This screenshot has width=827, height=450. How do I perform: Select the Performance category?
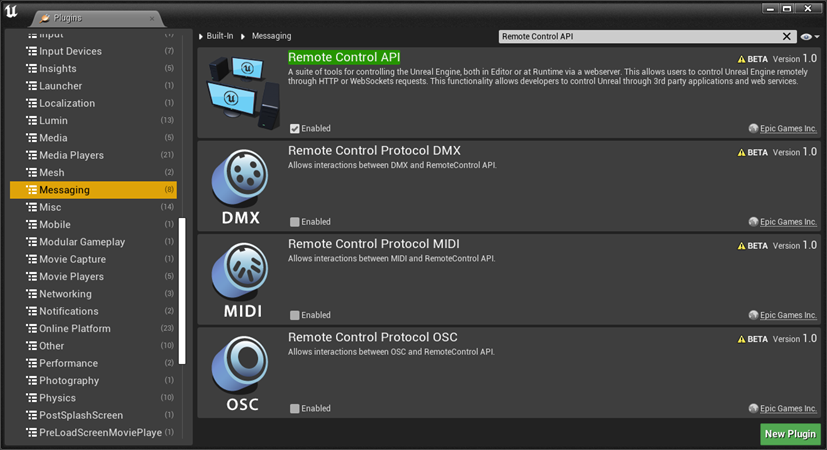click(x=93, y=363)
